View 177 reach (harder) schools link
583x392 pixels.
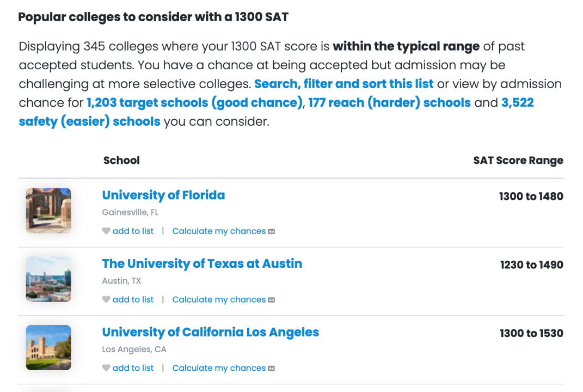[390, 102]
